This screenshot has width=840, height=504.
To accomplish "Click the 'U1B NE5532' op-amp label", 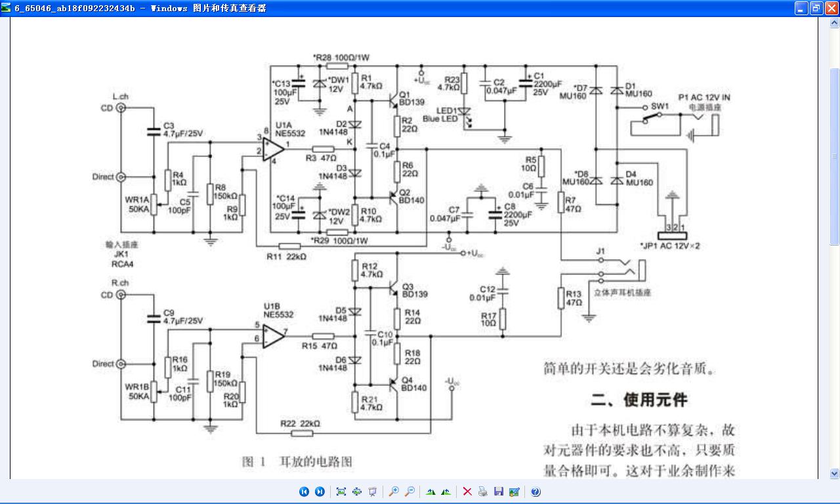I will [x=278, y=310].
